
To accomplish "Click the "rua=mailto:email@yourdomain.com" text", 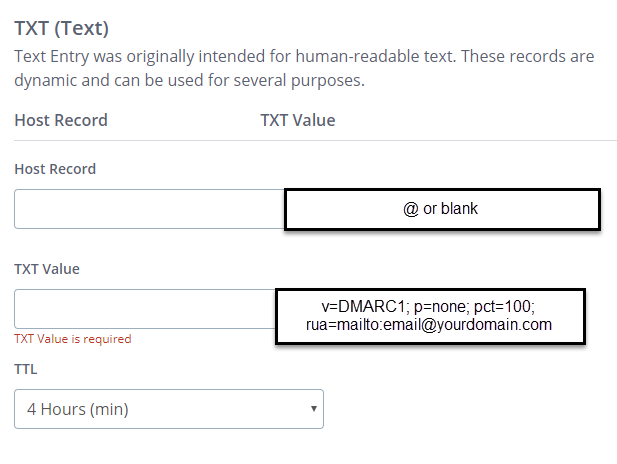I will (x=429, y=325).
